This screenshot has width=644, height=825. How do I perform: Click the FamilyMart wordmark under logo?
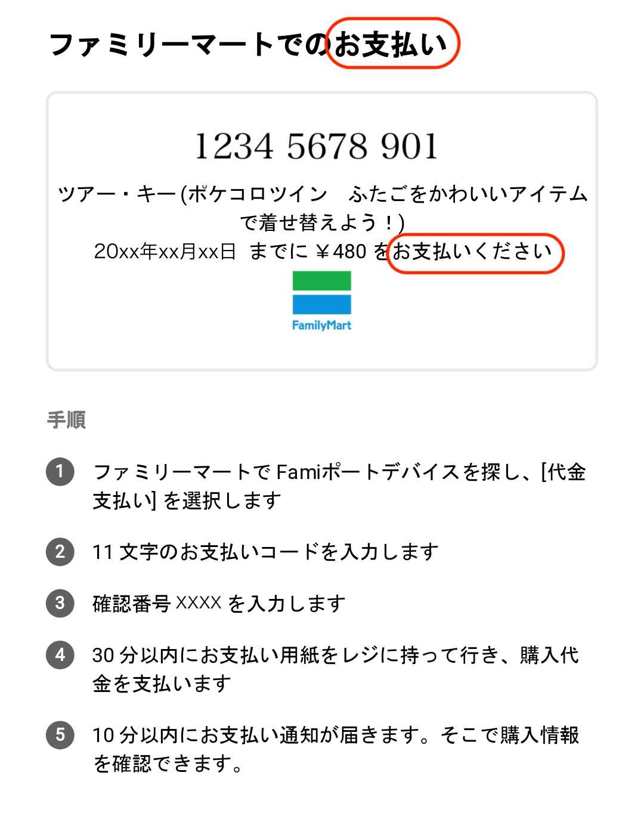pyautogui.click(x=321, y=325)
